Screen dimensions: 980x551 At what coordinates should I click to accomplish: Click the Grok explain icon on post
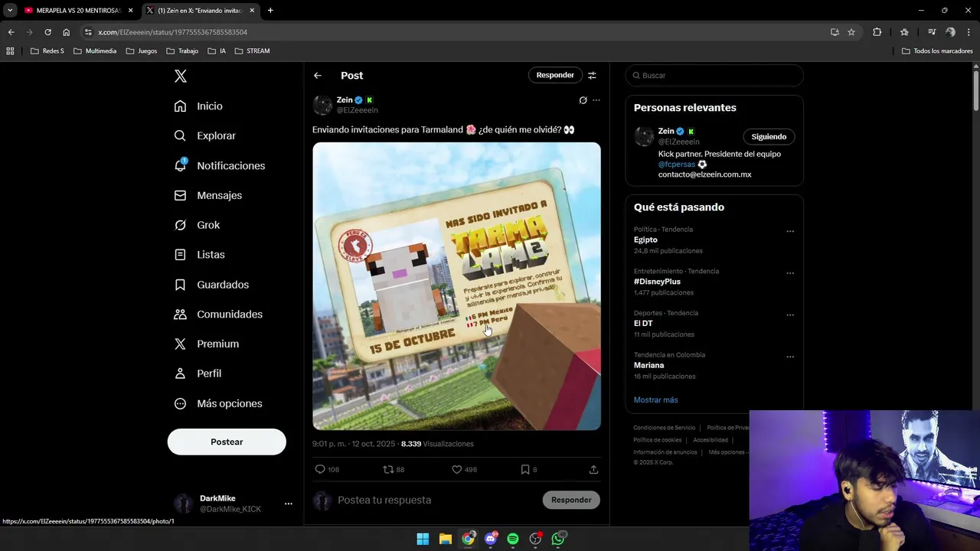click(x=583, y=100)
